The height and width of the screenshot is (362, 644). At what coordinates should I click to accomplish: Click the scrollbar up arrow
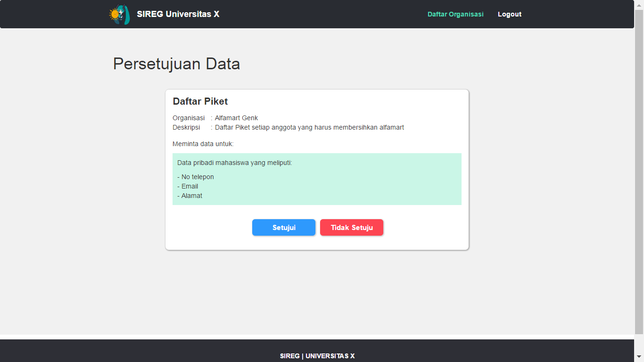[639, 4]
